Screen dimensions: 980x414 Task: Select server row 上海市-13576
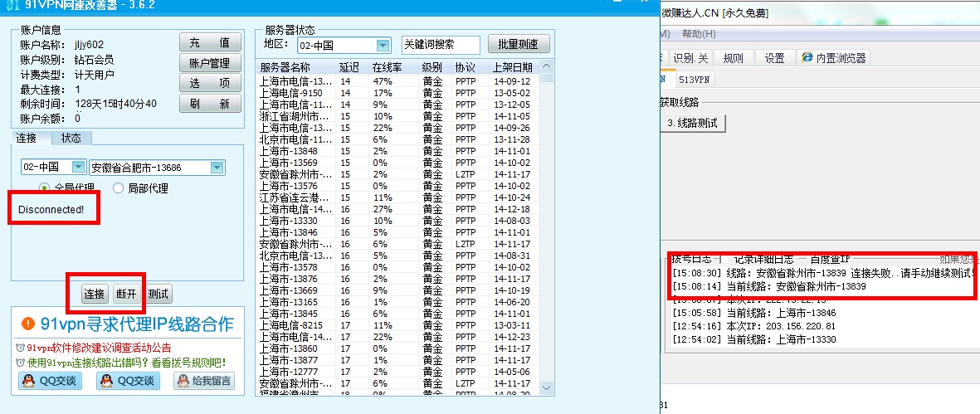pos(397,186)
